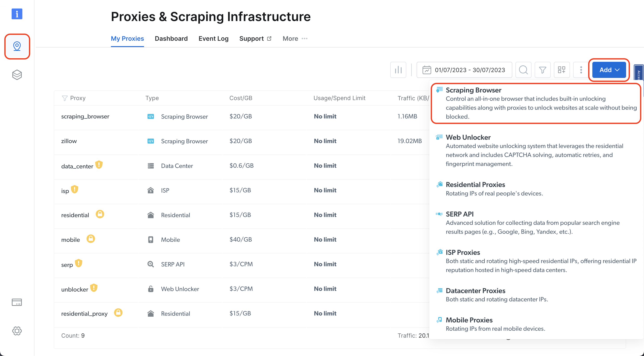The width and height of the screenshot is (644, 356).
Task: Open the date range picker
Action: pyautogui.click(x=464, y=70)
